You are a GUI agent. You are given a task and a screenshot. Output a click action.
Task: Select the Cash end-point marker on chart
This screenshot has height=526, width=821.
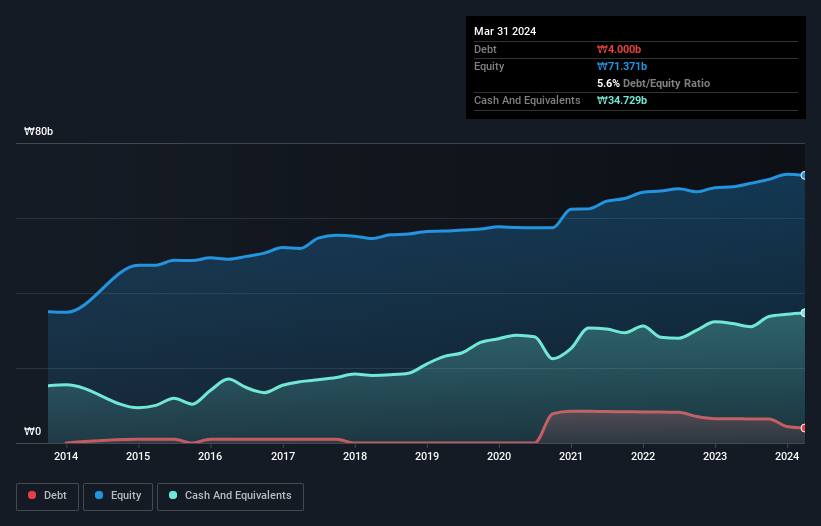pos(804,312)
